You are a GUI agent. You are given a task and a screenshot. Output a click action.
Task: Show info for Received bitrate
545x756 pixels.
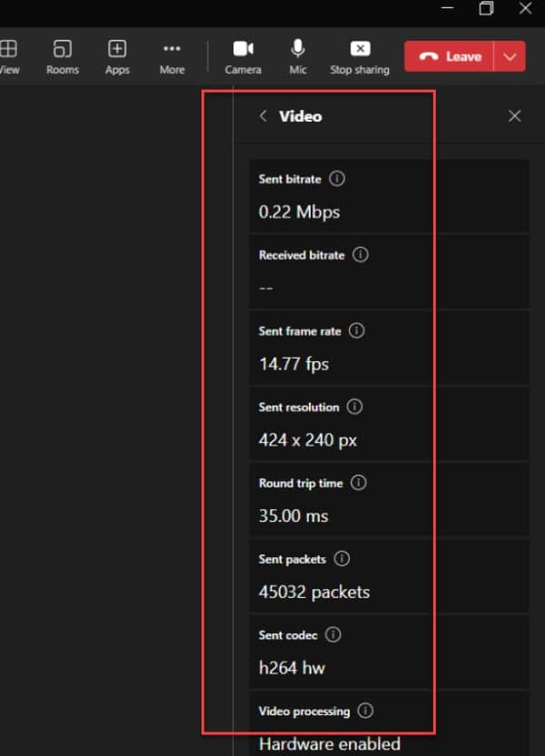tap(361, 255)
